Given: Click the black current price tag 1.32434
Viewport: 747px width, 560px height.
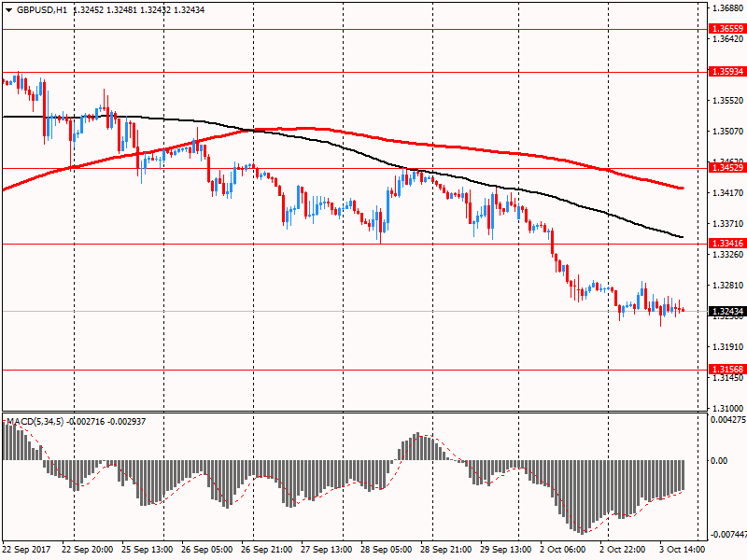Looking at the screenshot, I should (727, 312).
